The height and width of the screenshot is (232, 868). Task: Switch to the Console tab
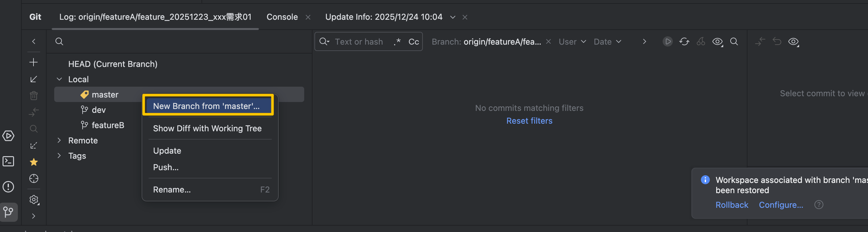(282, 17)
